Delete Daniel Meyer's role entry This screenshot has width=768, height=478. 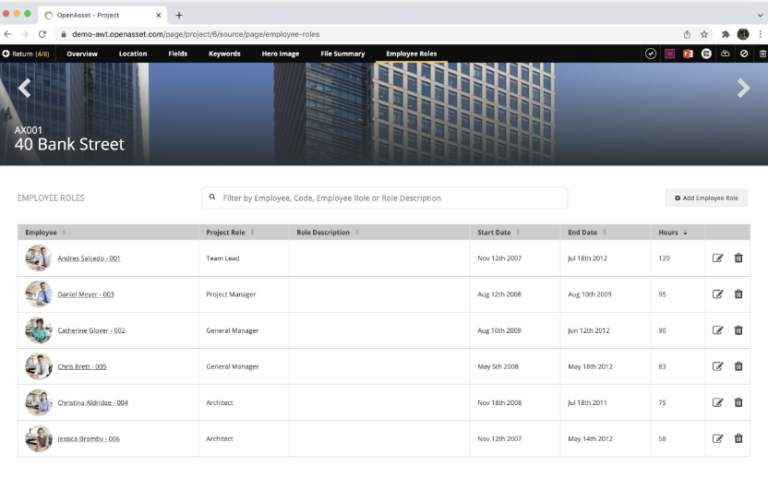tap(738, 294)
